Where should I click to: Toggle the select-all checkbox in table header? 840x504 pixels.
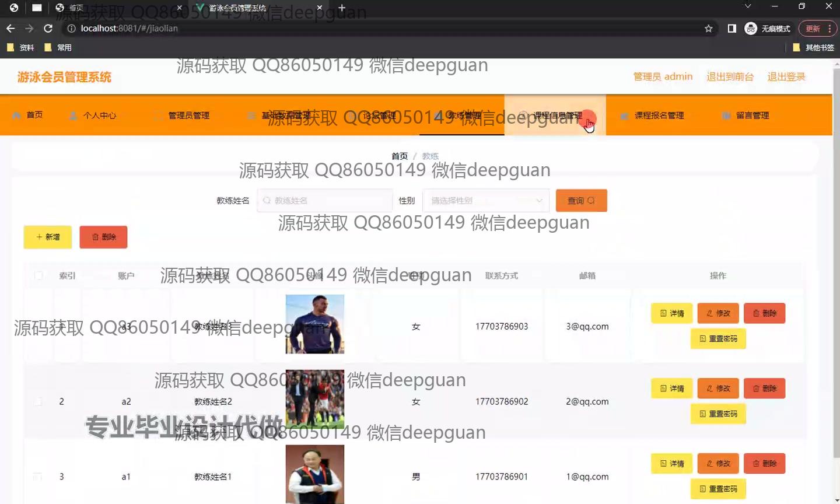tap(38, 275)
